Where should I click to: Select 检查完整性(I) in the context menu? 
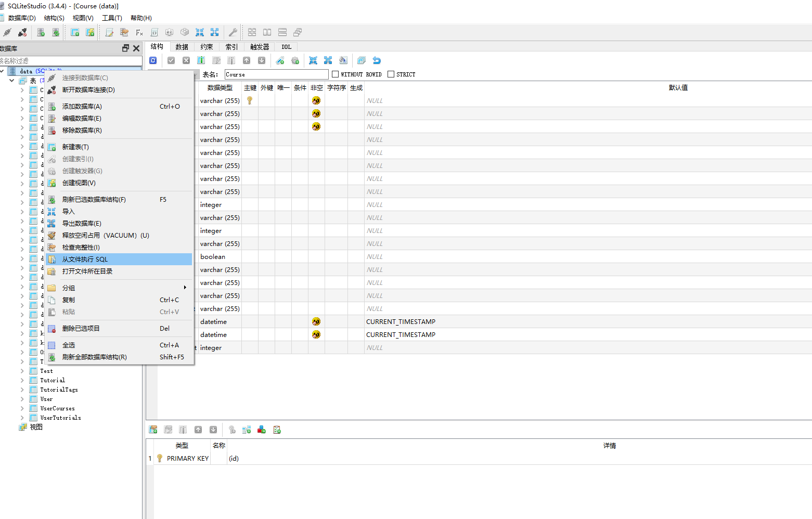119,247
